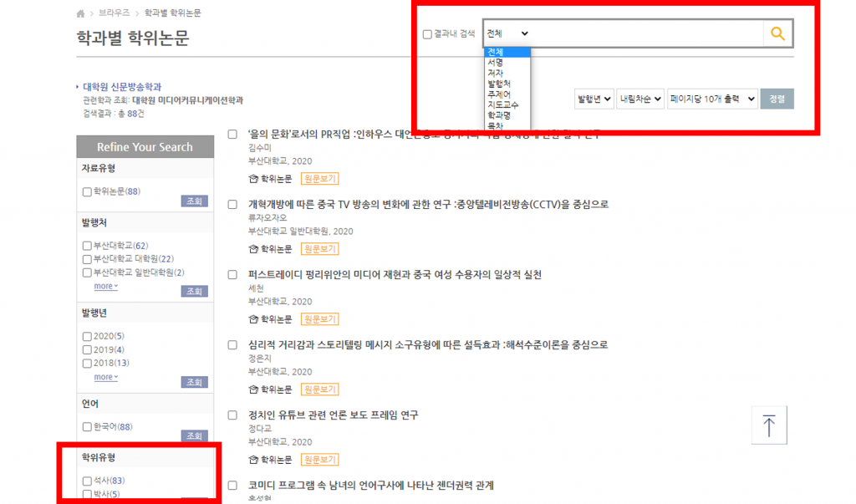
Task: Open 원문보기 for the 정치인 유튜브 thesis
Action: (x=319, y=459)
